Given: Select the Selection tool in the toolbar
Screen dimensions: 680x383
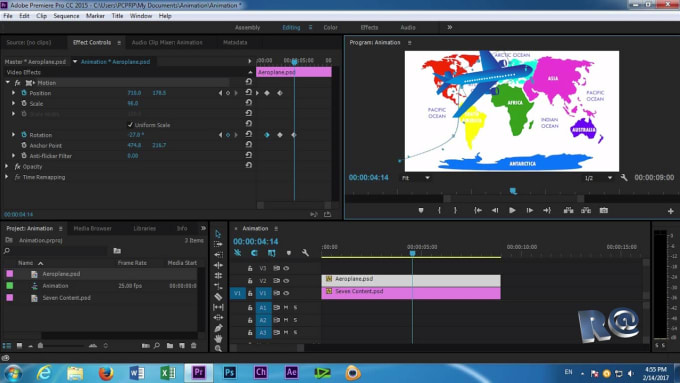Looking at the screenshot, I should point(218,234).
